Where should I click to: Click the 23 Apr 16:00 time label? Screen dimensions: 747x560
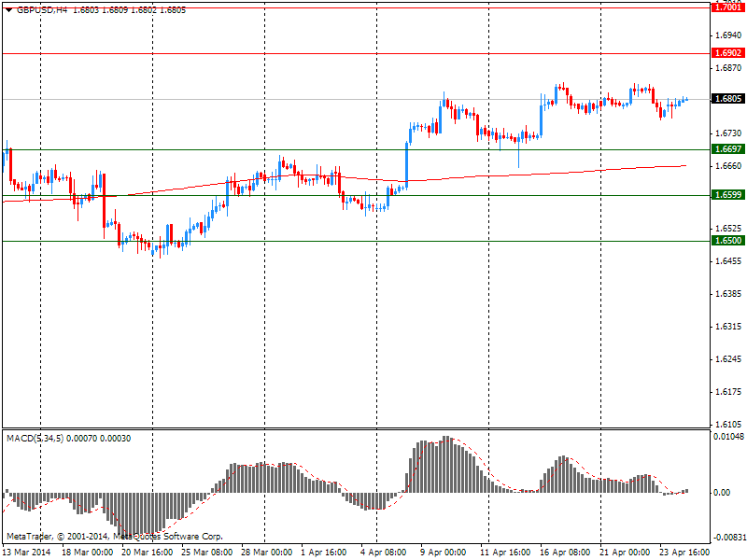[x=684, y=553]
